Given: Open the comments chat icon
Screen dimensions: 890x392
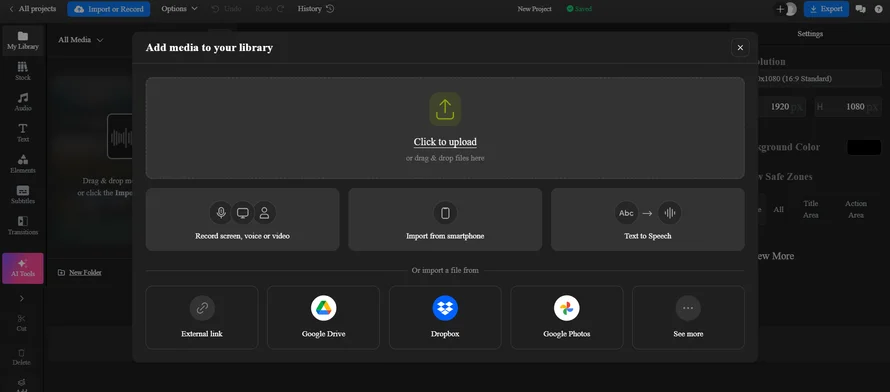Looking at the screenshot, I should [x=860, y=9].
